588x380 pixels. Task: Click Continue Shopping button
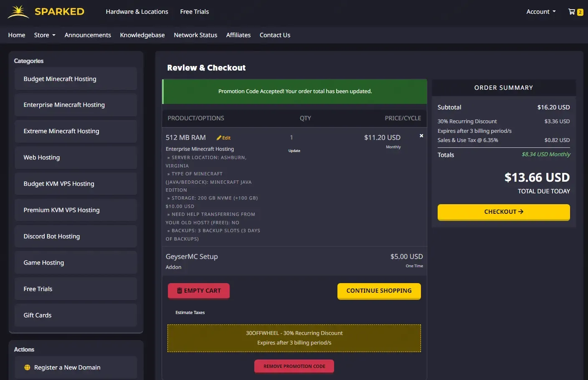tap(379, 291)
